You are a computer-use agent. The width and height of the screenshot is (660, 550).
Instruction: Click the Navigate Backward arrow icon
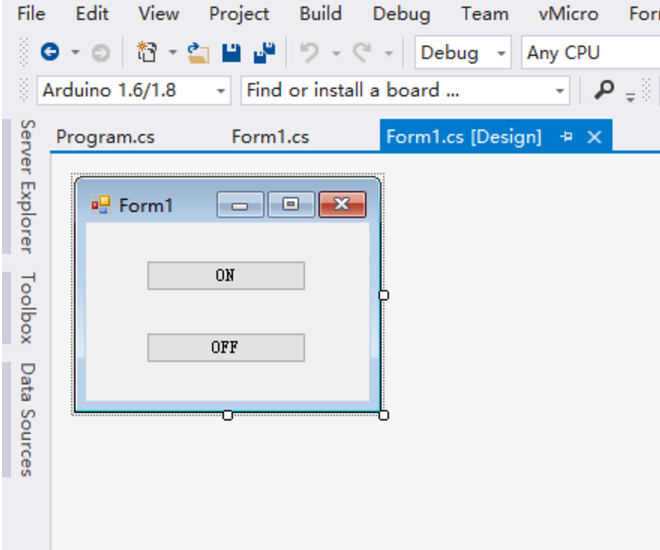[50, 52]
